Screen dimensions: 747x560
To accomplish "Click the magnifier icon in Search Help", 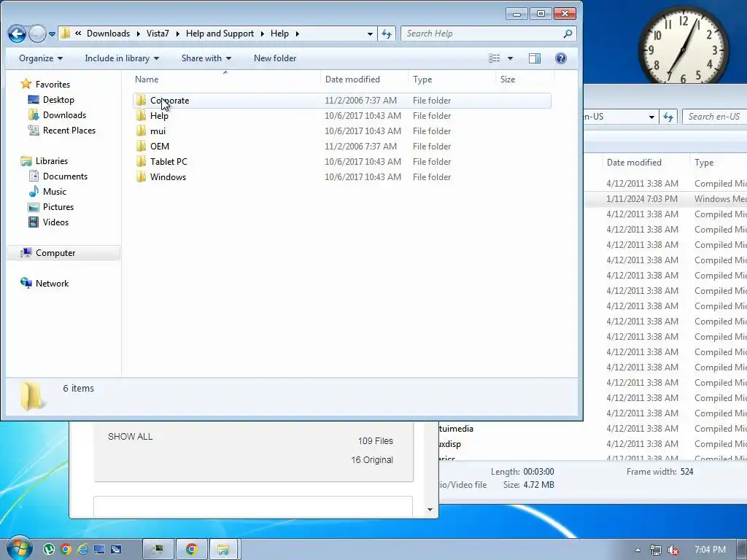I will [568, 34].
